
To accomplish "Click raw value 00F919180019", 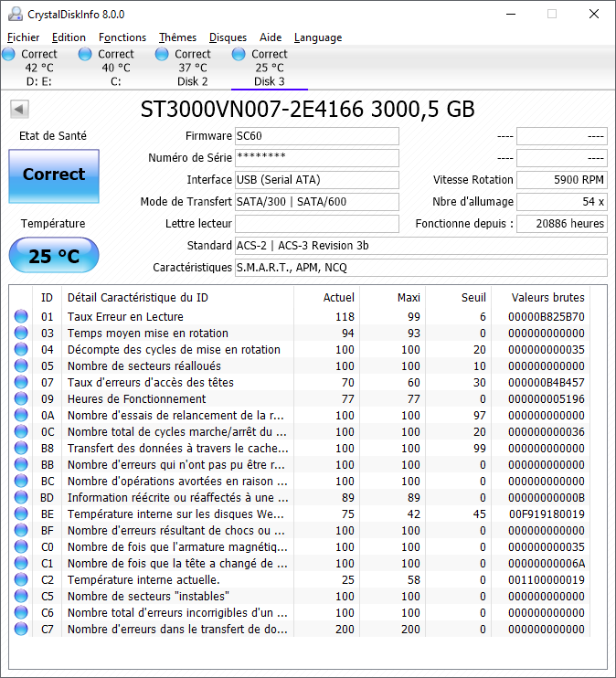I will pyautogui.click(x=547, y=514).
